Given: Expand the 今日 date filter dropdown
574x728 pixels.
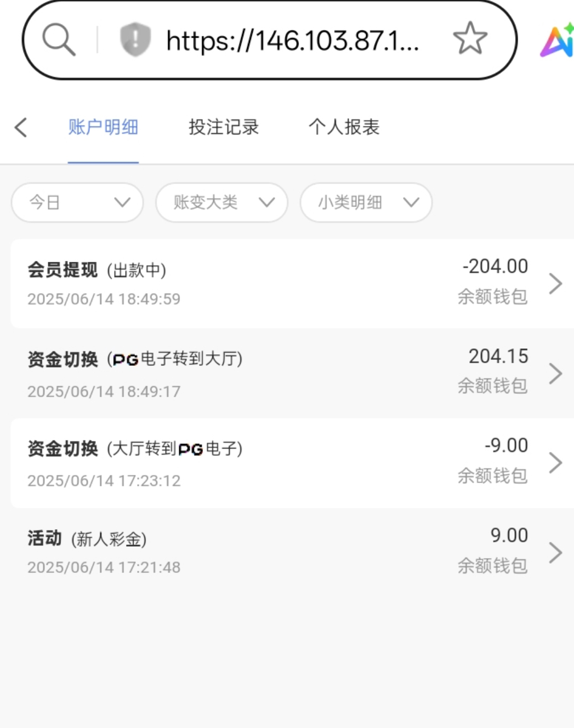Looking at the screenshot, I should pos(77,203).
